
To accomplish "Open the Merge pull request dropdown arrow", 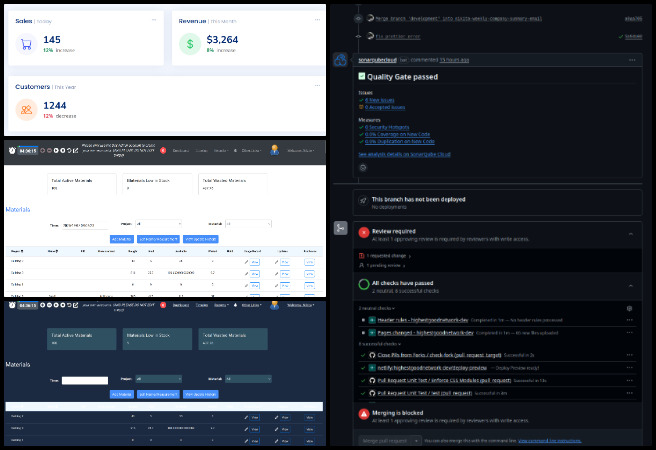I will (x=414, y=440).
